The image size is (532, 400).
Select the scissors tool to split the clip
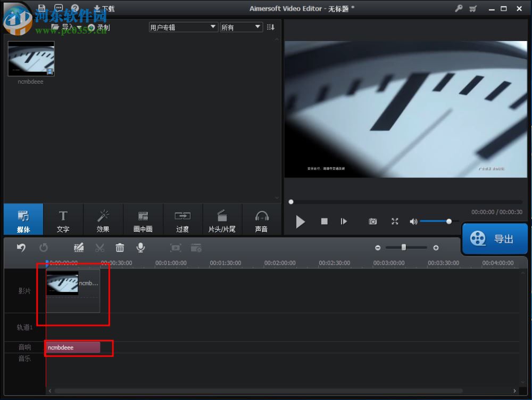click(100, 247)
